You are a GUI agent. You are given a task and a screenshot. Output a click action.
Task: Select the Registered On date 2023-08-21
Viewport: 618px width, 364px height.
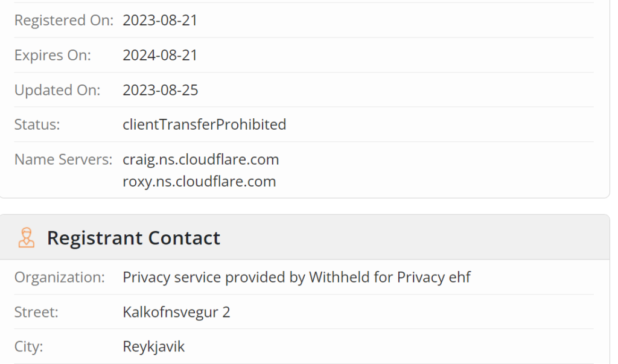point(160,21)
